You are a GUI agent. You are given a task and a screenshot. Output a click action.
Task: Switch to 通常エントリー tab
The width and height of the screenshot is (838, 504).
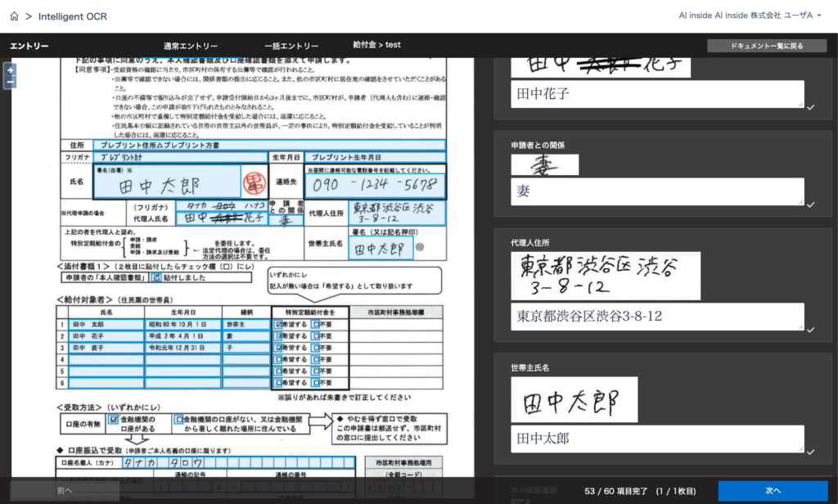click(191, 46)
